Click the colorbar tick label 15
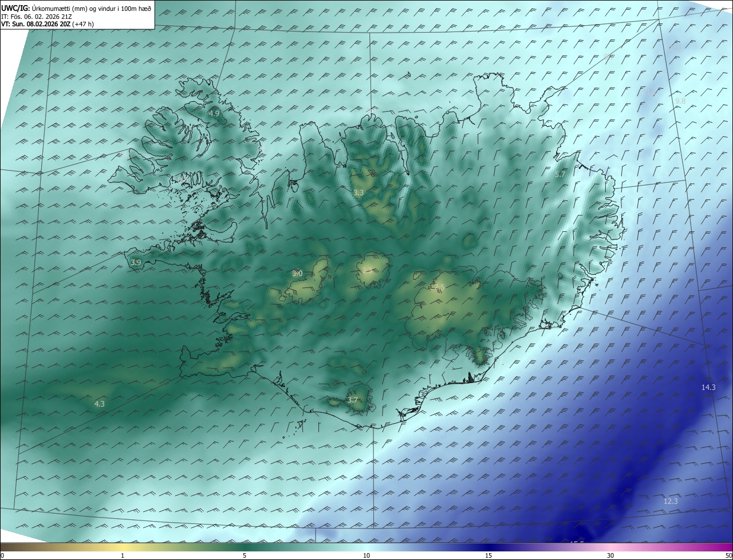Image resolution: width=733 pixels, height=560 pixels. pos(488,555)
